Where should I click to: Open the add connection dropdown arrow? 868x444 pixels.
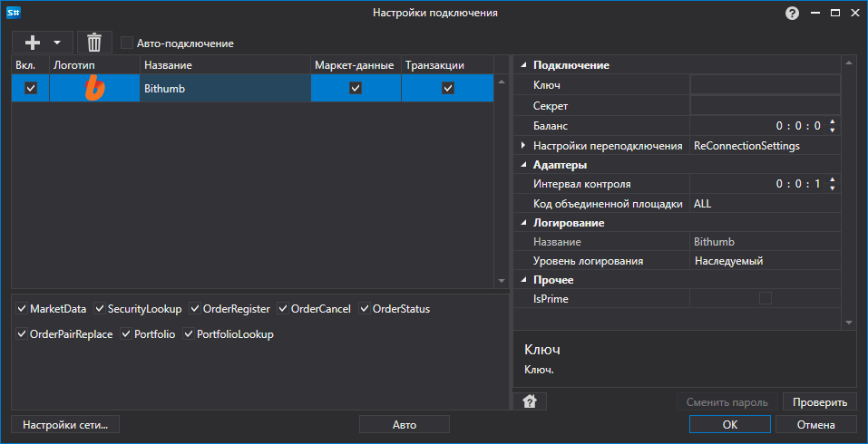coord(57,42)
